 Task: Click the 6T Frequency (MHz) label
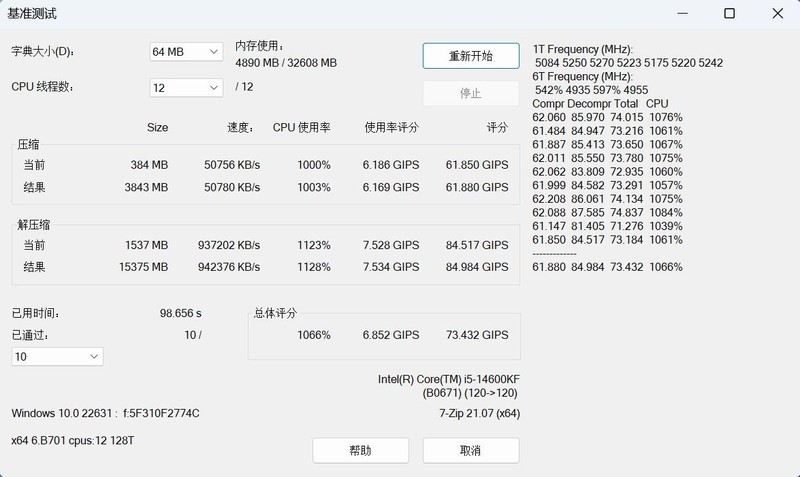click(x=583, y=76)
